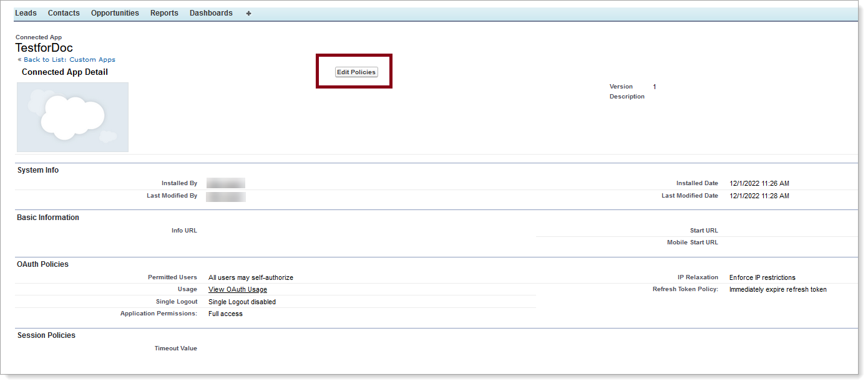The height and width of the screenshot is (384, 868).
Task: Follow the Back to List: Custom Apps link
Action: (x=69, y=59)
